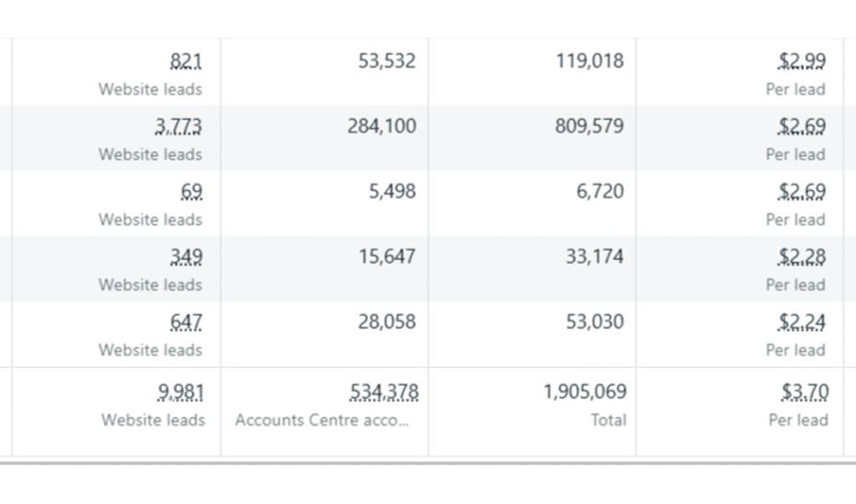Image resolution: width=856 pixels, height=504 pixels.
Task: Select the 33,174 impressions cell
Action: [x=594, y=257]
